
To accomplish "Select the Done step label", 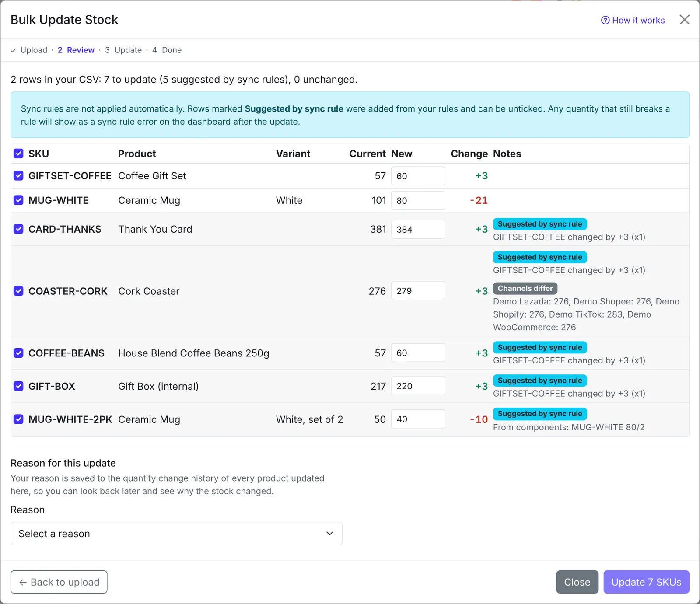I will [167, 50].
